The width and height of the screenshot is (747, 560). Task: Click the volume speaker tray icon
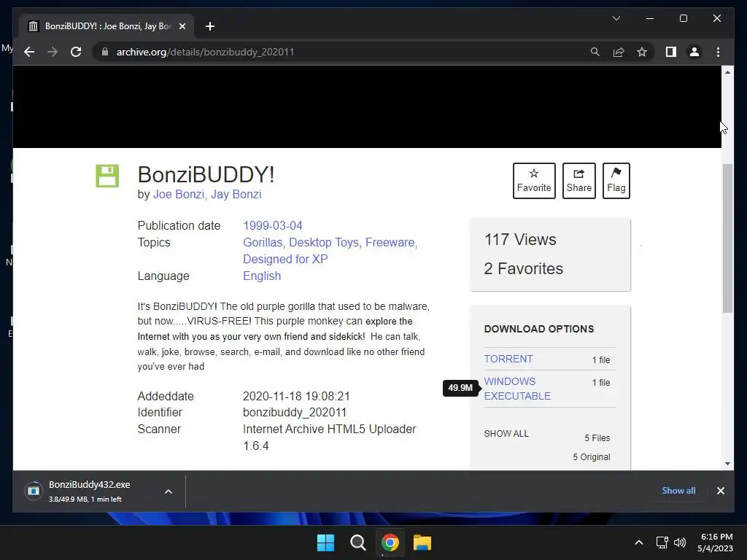[680, 542]
